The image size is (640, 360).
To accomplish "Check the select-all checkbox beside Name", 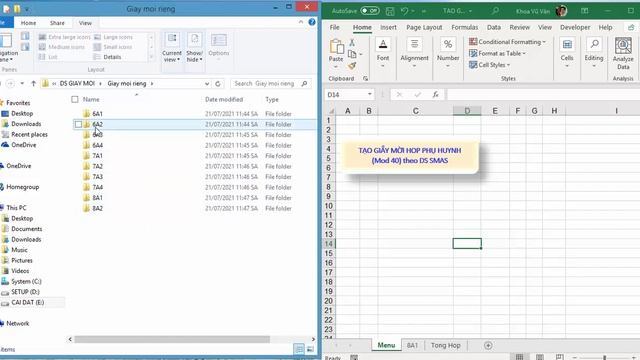I will click(x=75, y=99).
